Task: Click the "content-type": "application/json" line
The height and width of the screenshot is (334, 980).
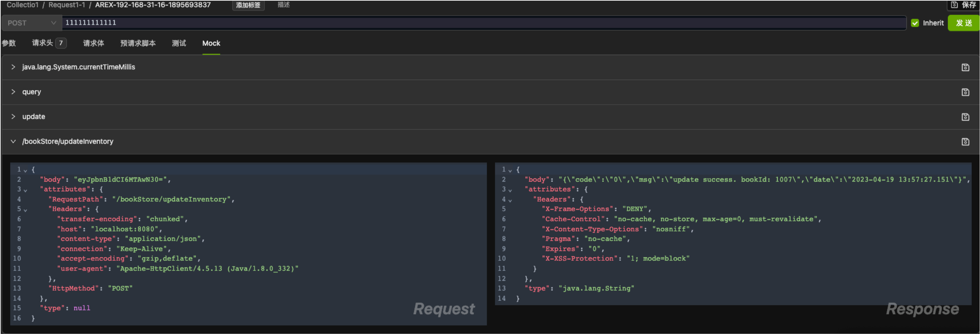Action: tap(131, 239)
